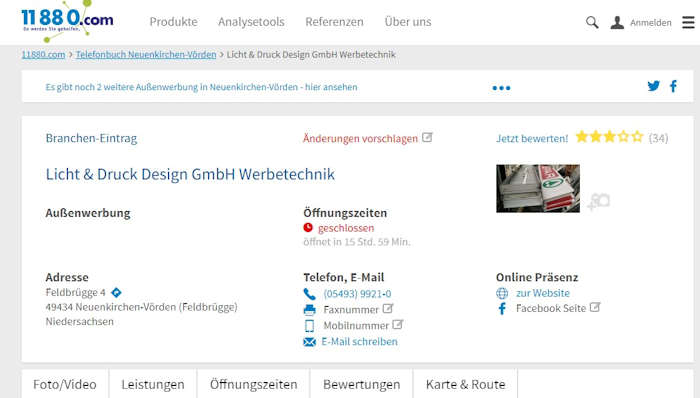Click the three dots icon in banner
Screen dimensions: 700x398
point(501,88)
